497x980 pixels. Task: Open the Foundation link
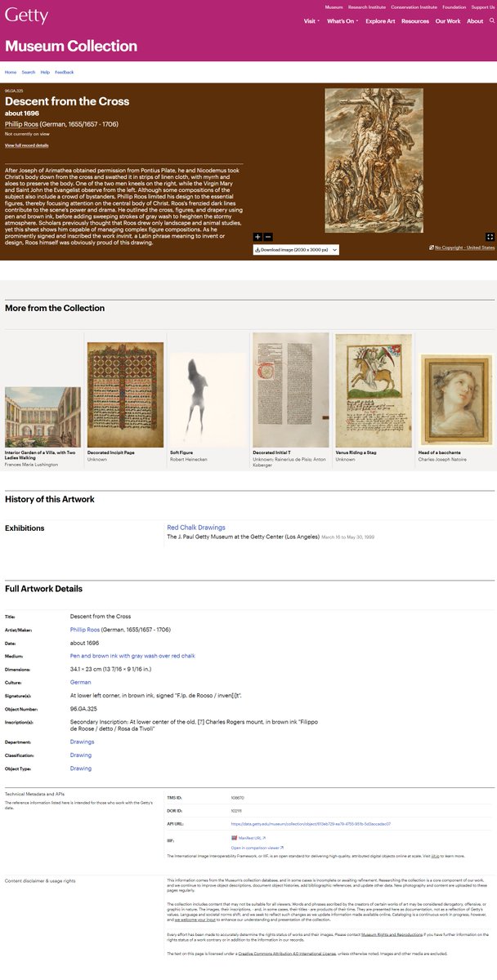(454, 7)
